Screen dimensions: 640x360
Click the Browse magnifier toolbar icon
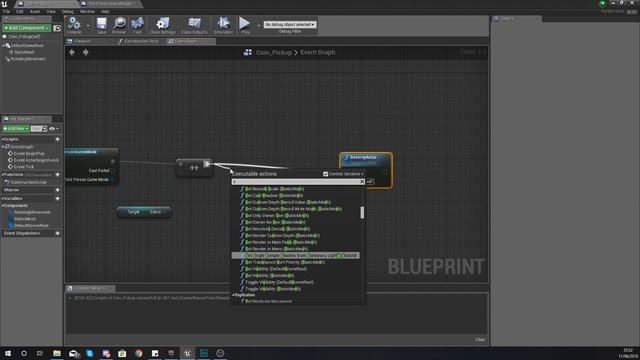(x=119, y=25)
